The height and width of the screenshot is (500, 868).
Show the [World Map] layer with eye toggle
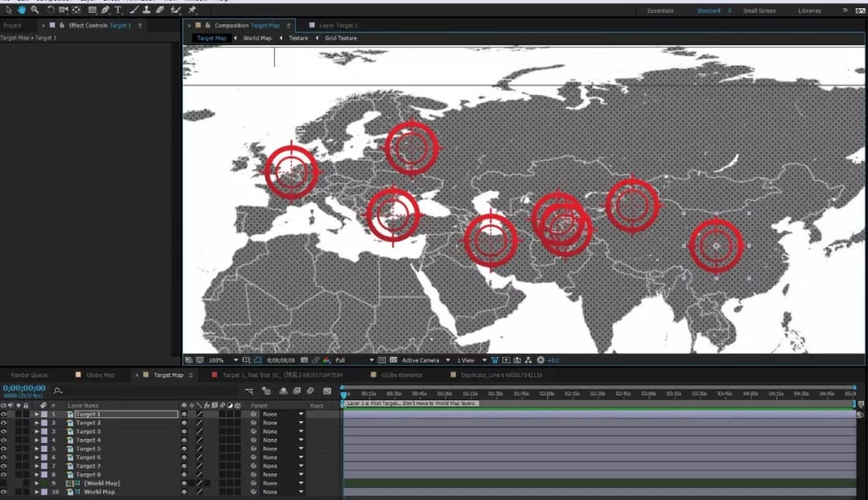click(x=4, y=483)
